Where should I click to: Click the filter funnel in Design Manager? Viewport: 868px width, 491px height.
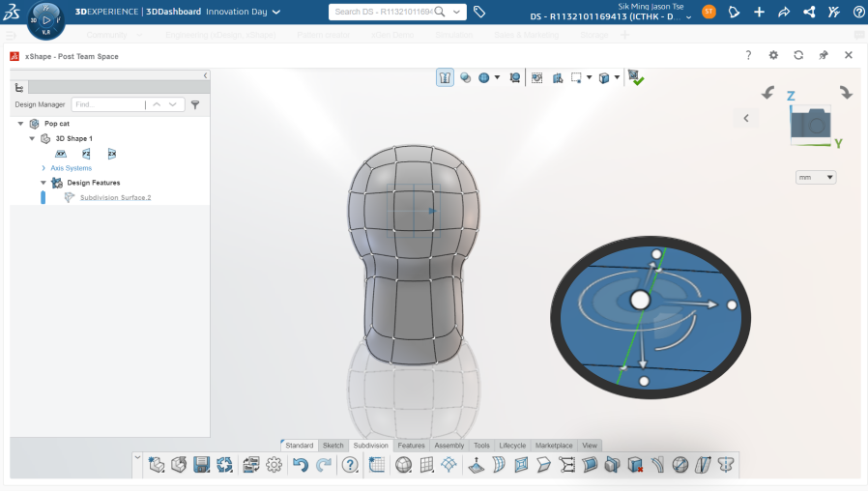[194, 104]
